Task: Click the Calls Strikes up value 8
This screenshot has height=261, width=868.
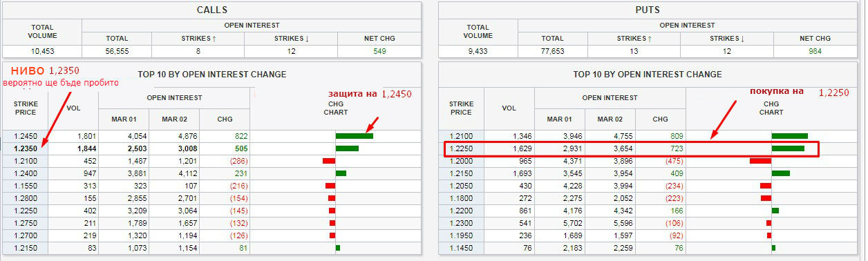Action: pyautogui.click(x=198, y=51)
